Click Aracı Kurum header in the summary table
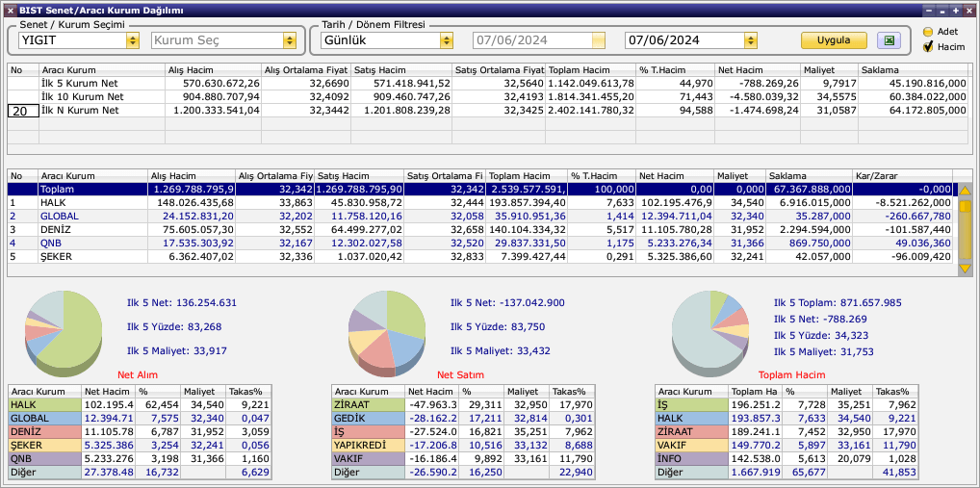The height and width of the screenshot is (488, 980). coord(102,70)
